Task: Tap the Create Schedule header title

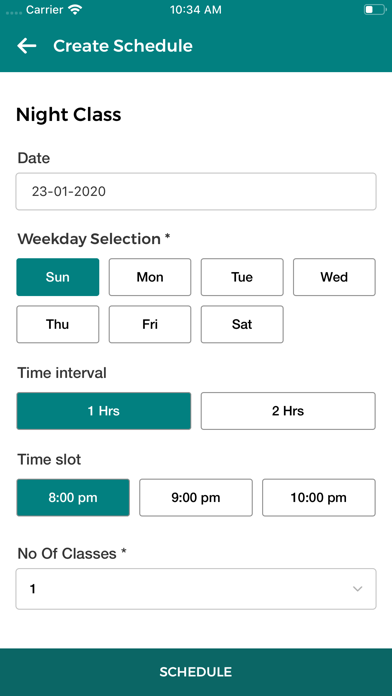Action: pos(123,46)
